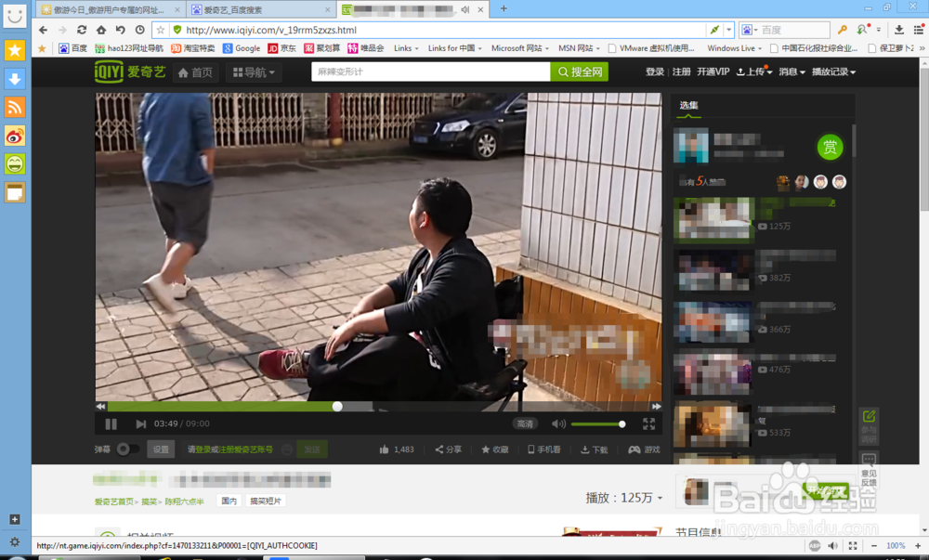Open the MSN 网站 bookmark folder
This screenshot has height=560, width=929.
click(579, 48)
